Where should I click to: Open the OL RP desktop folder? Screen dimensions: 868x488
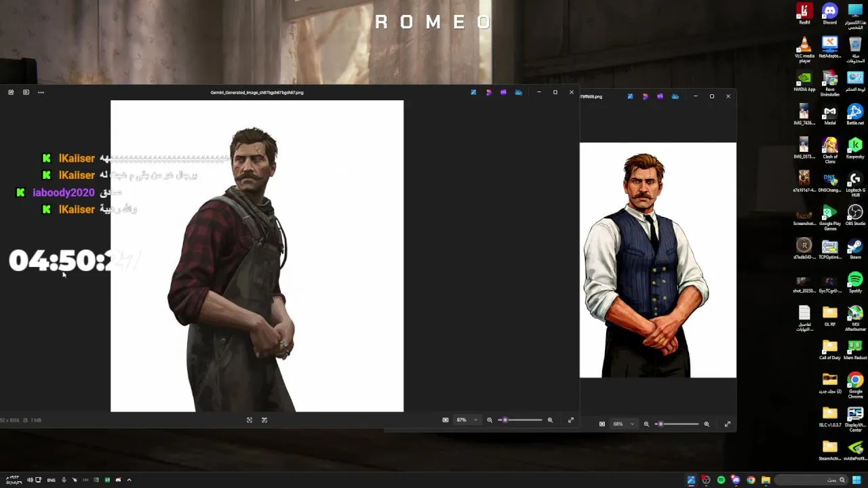coord(830,315)
